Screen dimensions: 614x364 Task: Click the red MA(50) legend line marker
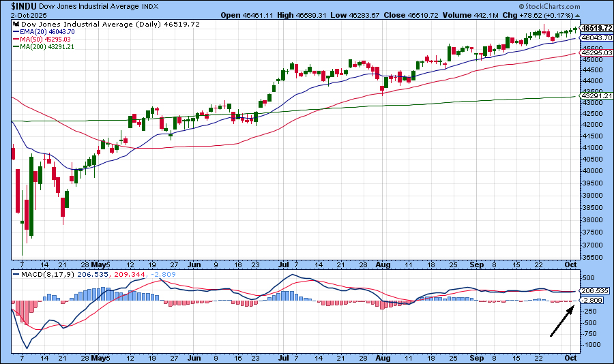point(16,39)
